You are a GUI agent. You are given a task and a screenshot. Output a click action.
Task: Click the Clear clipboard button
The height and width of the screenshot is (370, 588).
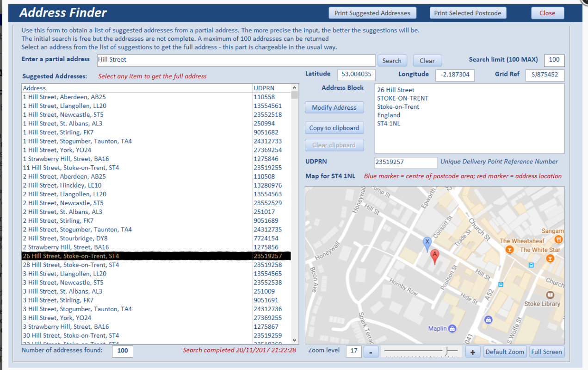[x=334, y=145]
